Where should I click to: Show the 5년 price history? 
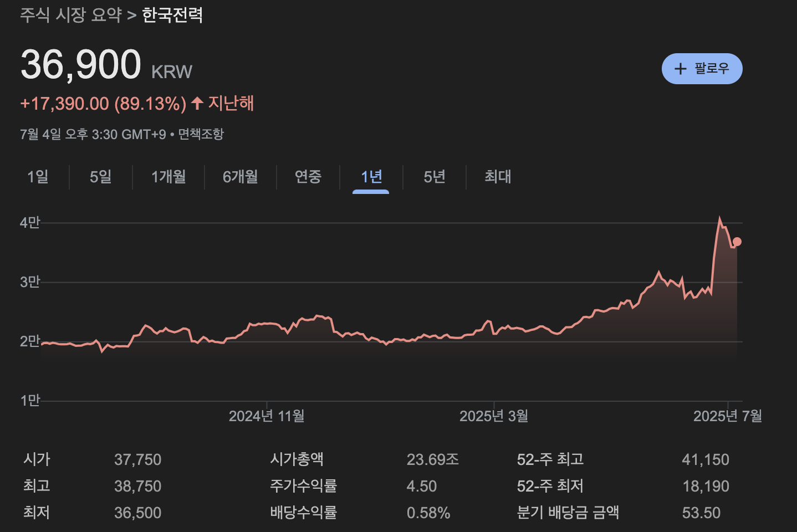point(434,177)
